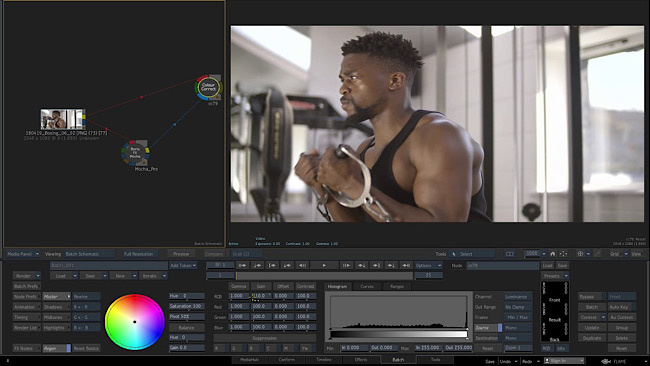Click the Update button
The height and width of the screenshot is (366, 650).
click(592, 327)
